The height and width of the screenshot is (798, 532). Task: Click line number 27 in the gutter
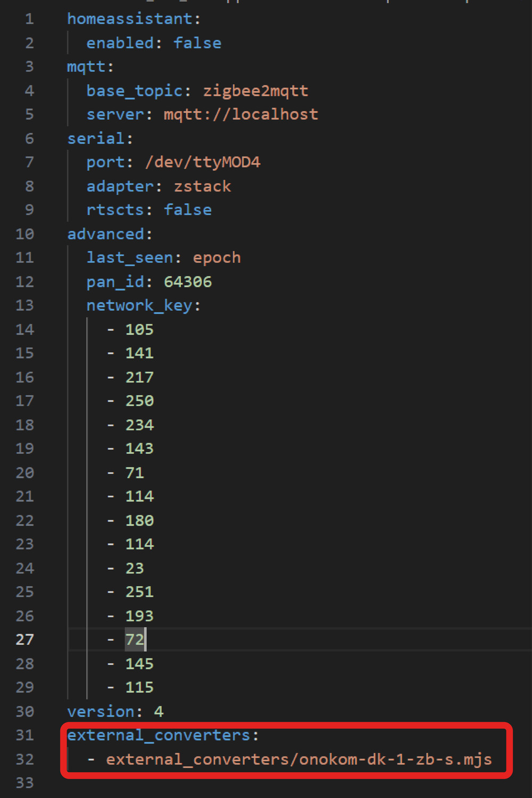coord(25,639)
